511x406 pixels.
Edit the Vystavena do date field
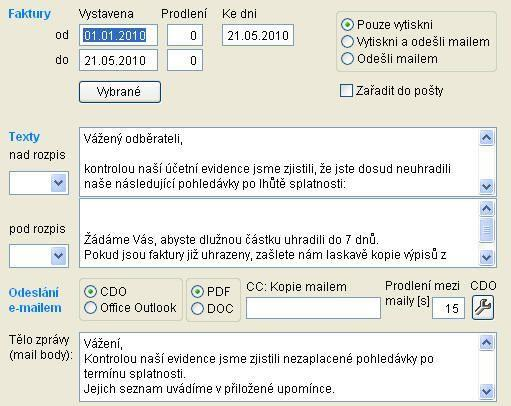click(x=118, y=60)
